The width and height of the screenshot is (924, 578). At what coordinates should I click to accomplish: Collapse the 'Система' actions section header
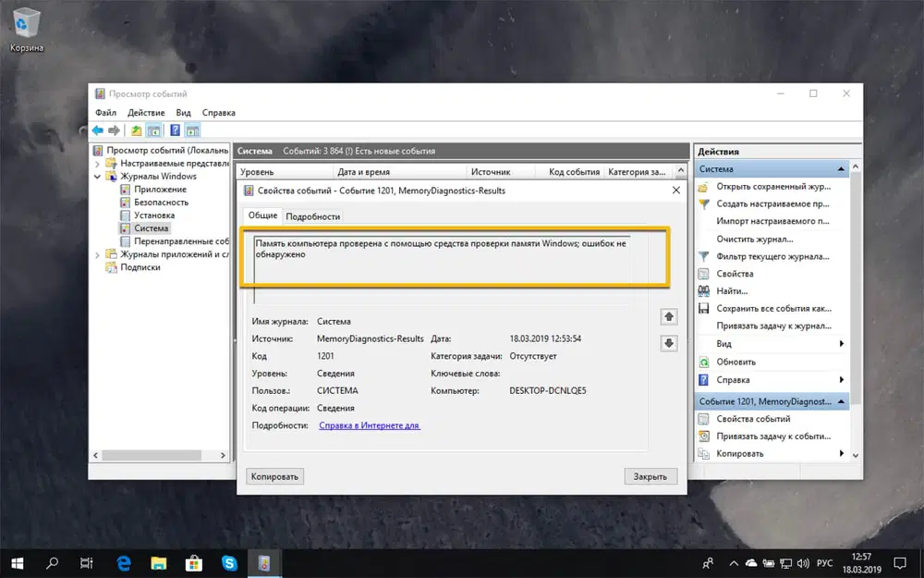click(x=841, y=169)
